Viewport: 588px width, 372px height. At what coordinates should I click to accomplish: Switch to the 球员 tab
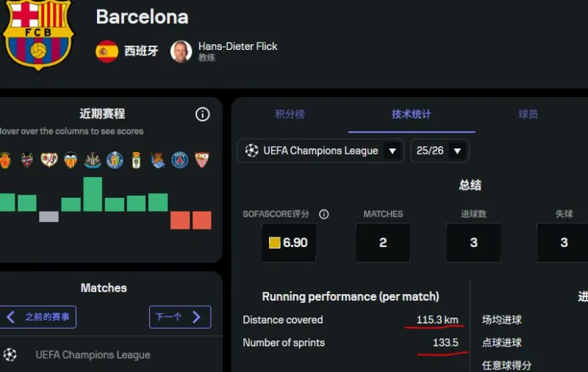click(528, 114)
